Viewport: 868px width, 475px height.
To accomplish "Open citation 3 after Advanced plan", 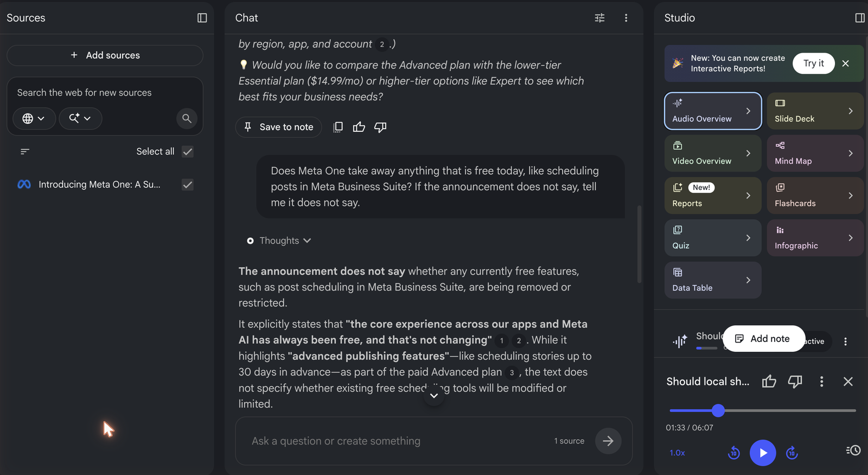I will pyautogui.click(x=512, y=372).
